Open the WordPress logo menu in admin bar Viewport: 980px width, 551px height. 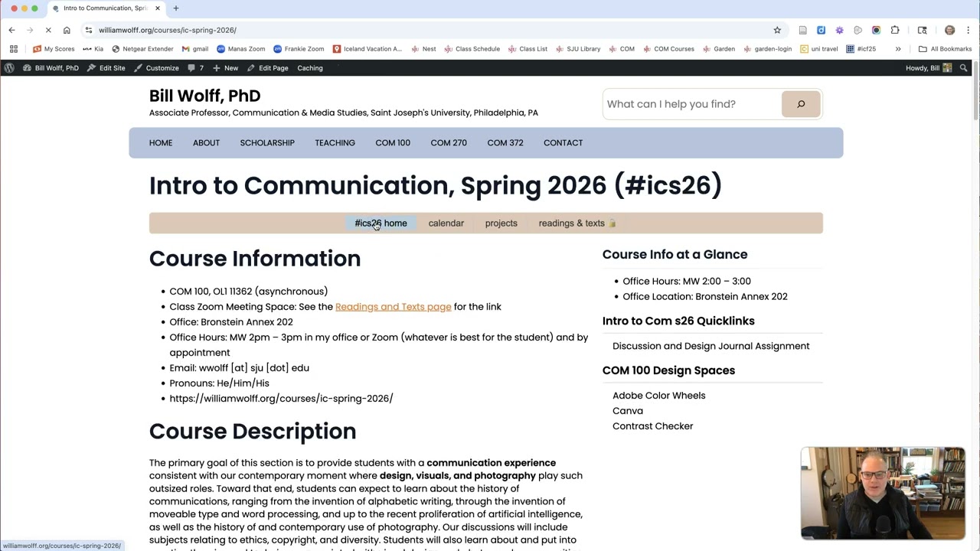[x=8, y=68]
